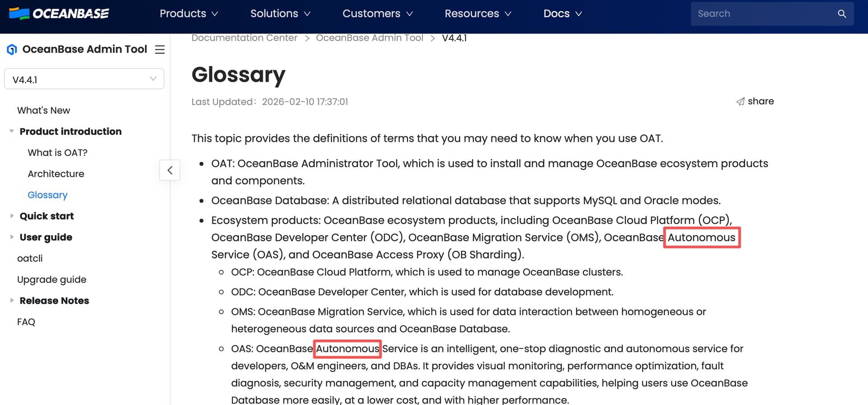Open the Solutions menu
Viewport: 868px width, 405px height.
[280, 14]
